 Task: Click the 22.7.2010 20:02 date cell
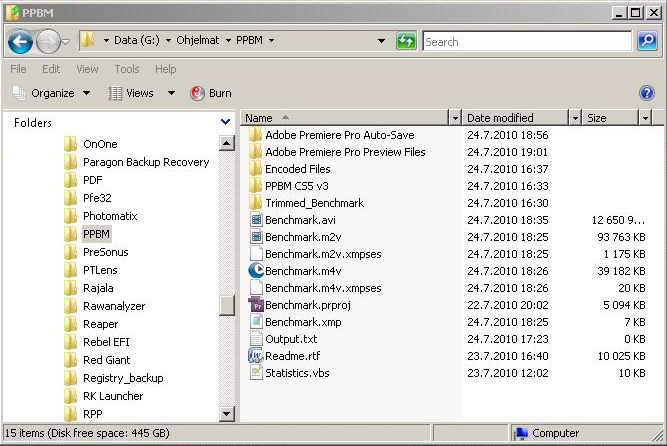[507, 305]
